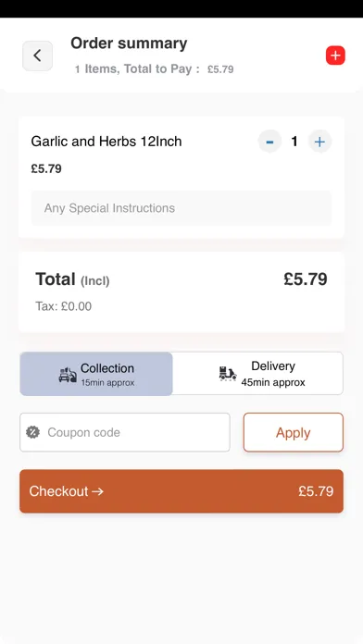Click the Items Total to Pay subtitle
The width and height of the screenshot is (363, 644).
point(154,69)
